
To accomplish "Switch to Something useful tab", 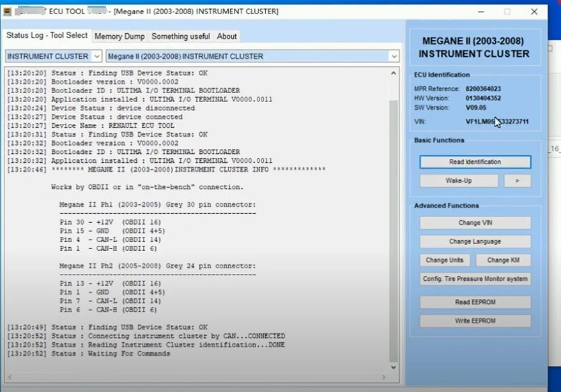I will 180,36.
